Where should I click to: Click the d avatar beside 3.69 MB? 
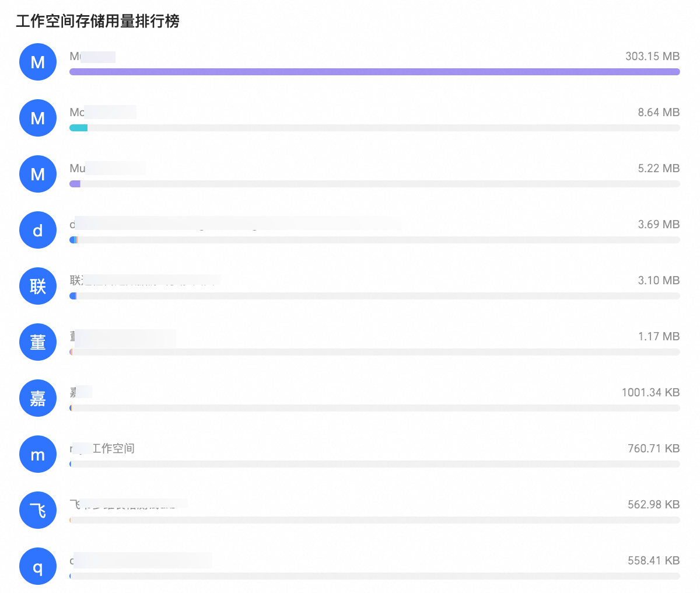tap(38, 230)
